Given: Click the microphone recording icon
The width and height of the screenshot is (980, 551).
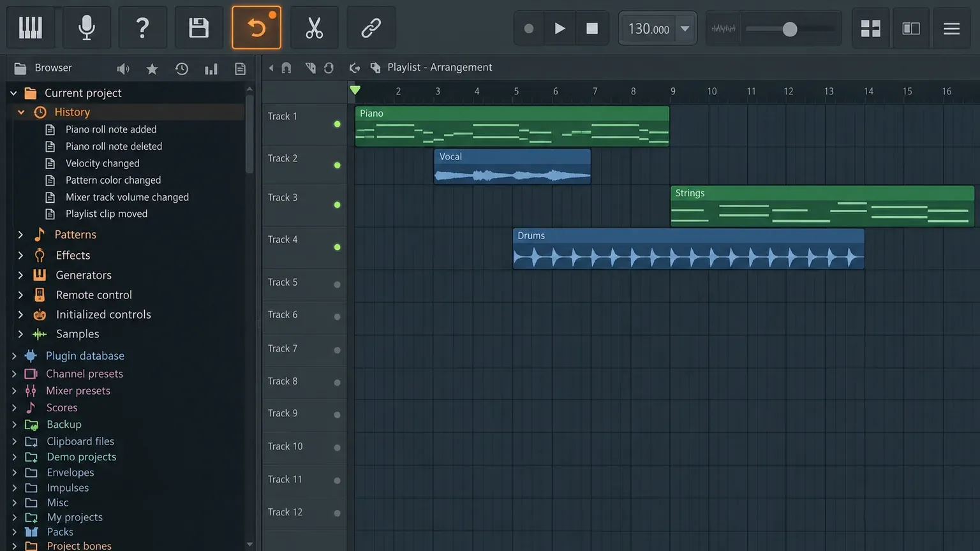Looking at the screenshot, I should pyautogui.click(x=87, y=28).
